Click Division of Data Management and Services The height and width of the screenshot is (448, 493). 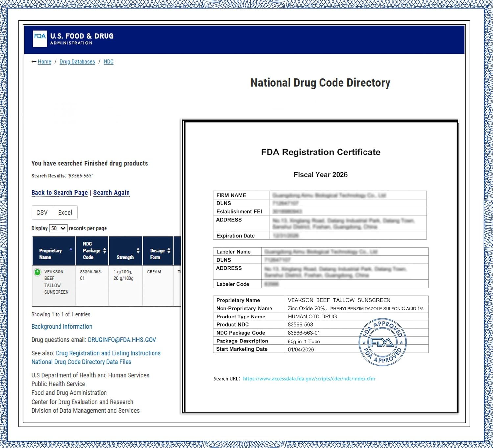tap(85, 411)
